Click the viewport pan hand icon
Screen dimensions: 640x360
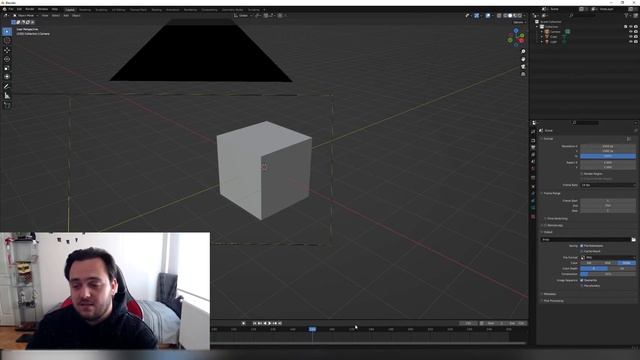[x=523, y=59]
